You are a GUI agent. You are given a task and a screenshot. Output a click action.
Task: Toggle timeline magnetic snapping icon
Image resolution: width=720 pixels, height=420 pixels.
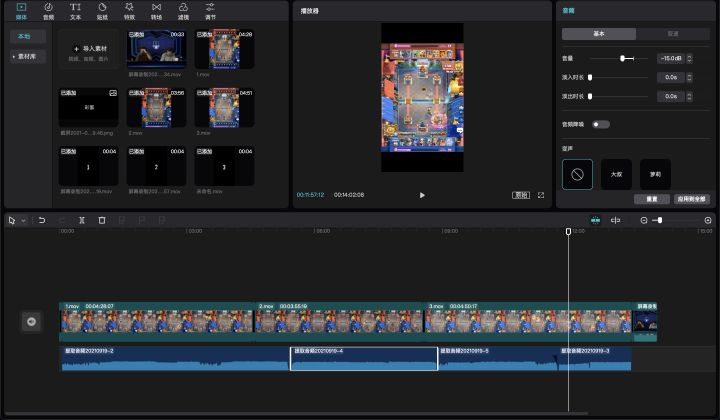[596, 220]
